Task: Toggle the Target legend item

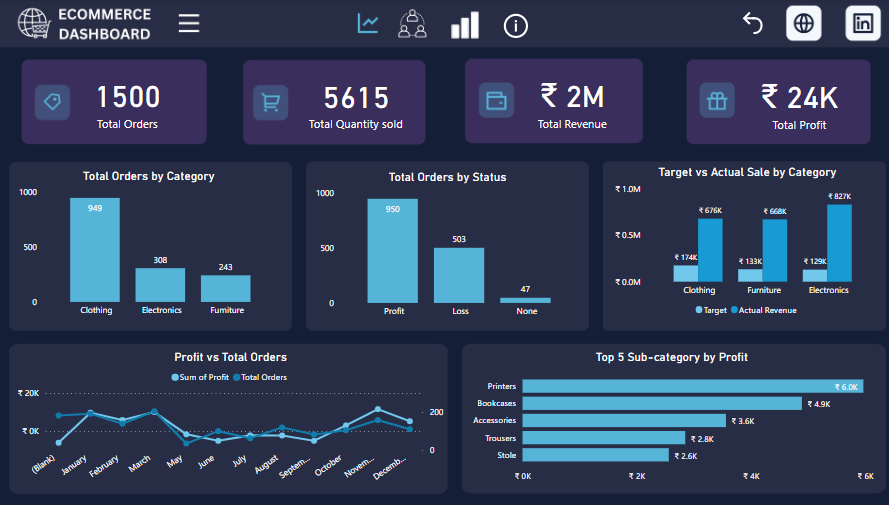Action: tap(709, 310)
